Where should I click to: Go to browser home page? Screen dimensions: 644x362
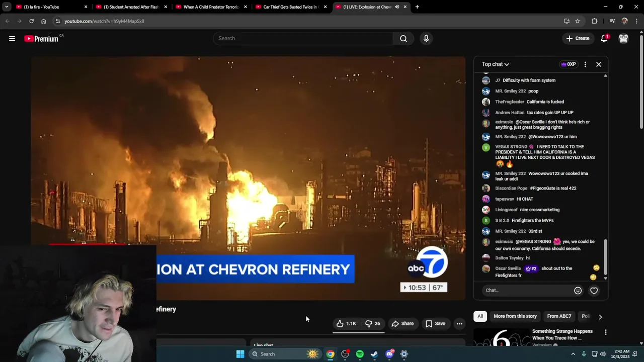pyautogui.click(x=43, y=21)
